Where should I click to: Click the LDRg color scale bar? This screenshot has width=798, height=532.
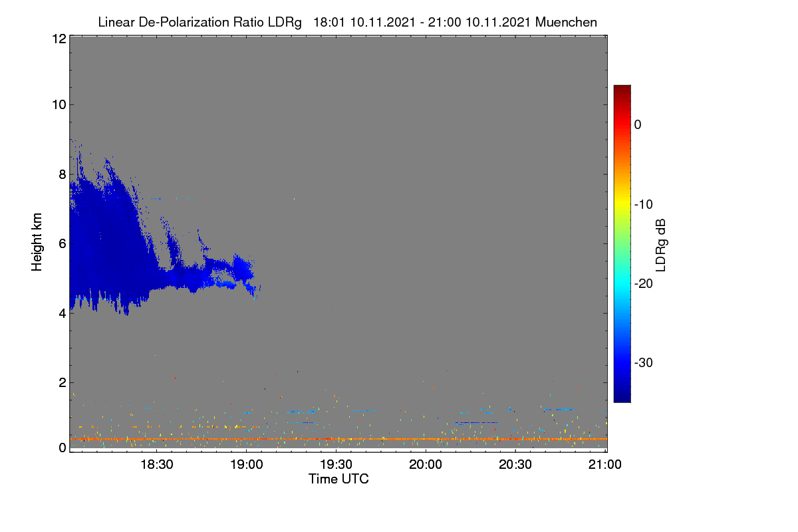(x=622, y=243)
